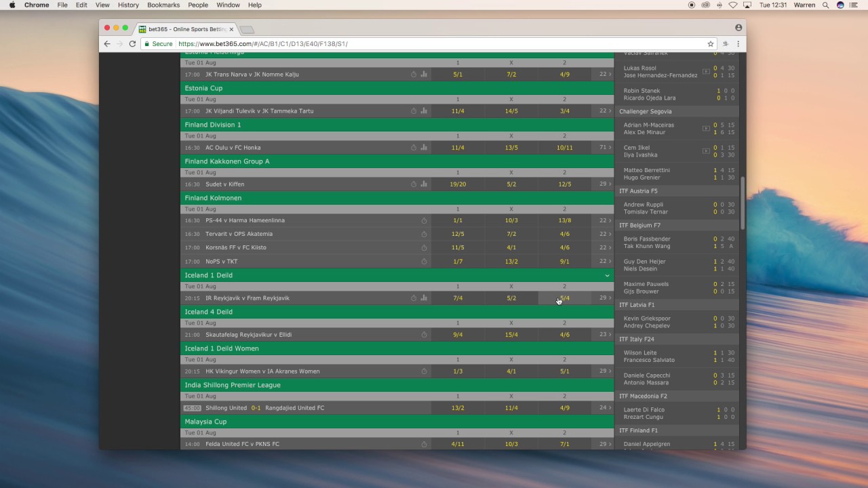This screenshot has width=868, height=488.
Task: Open stats chart icon for AC Oulu match
Action: (424, 148)
